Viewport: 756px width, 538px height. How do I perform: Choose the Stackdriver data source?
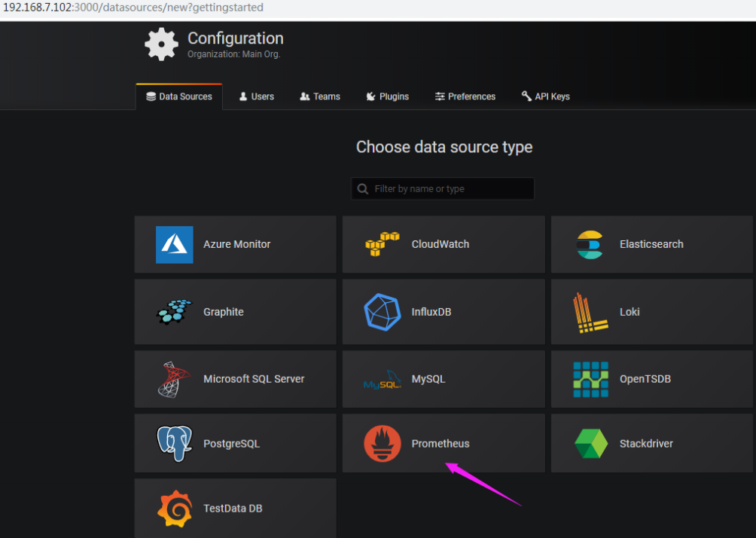point(652,443)
